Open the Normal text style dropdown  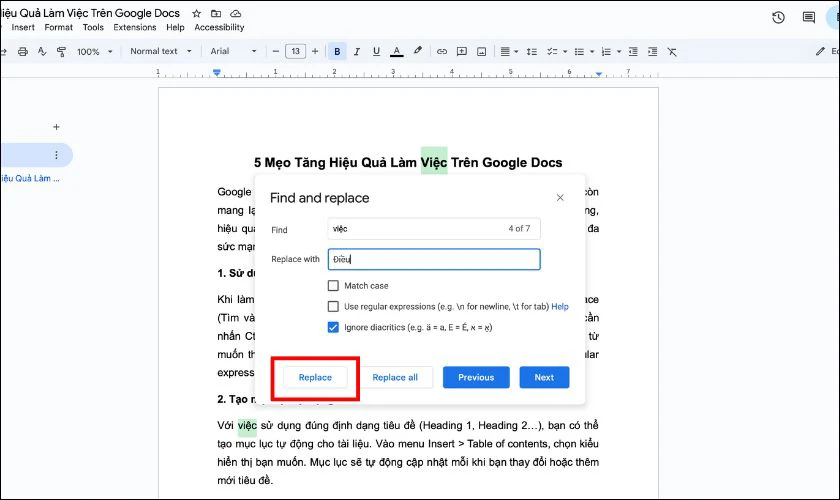pos(161,51)
